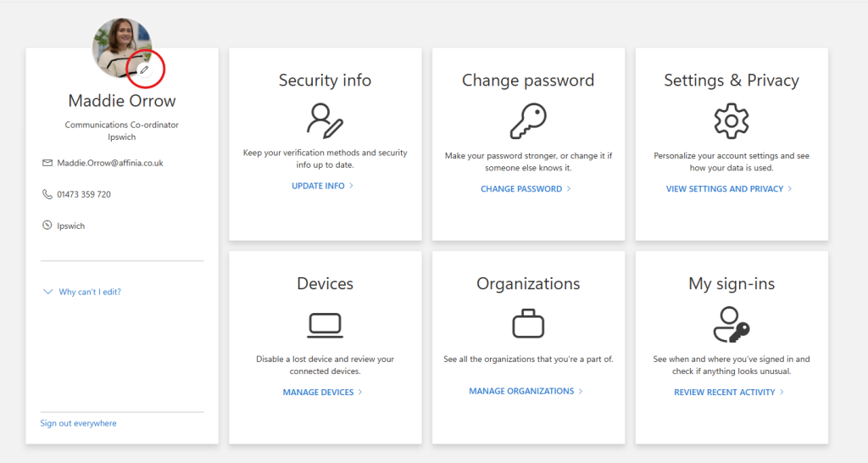
Task: Open REVIEW RECENT ACTIVITY link
Action: tap(725, 393)
